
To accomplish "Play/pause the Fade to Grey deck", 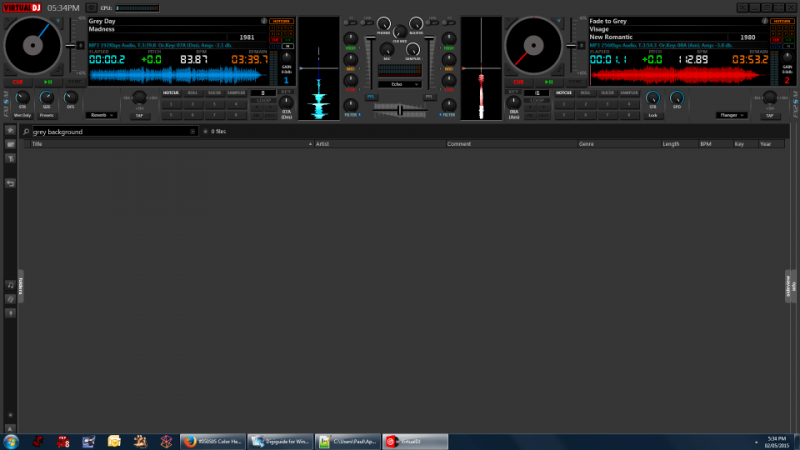I will click(549, 82).
